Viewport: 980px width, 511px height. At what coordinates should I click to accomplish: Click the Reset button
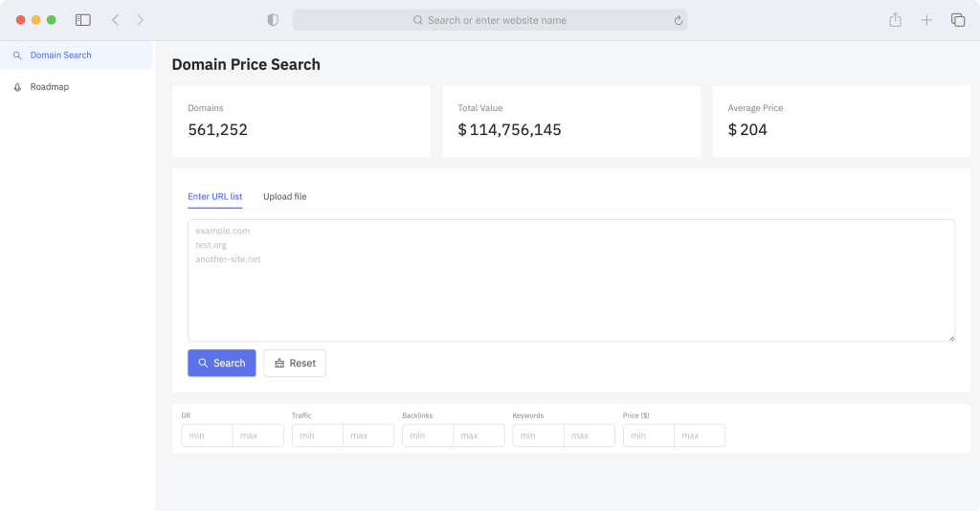(x=295, y=363)
